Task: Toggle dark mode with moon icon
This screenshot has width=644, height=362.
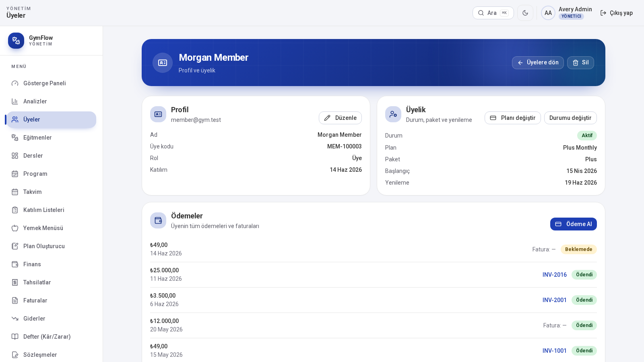Action: coord(525,13)
